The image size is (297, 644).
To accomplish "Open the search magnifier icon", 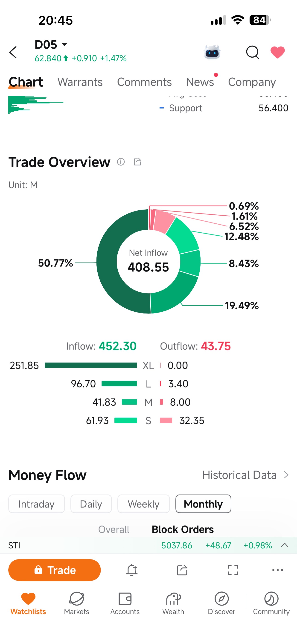I will point(253,52).
